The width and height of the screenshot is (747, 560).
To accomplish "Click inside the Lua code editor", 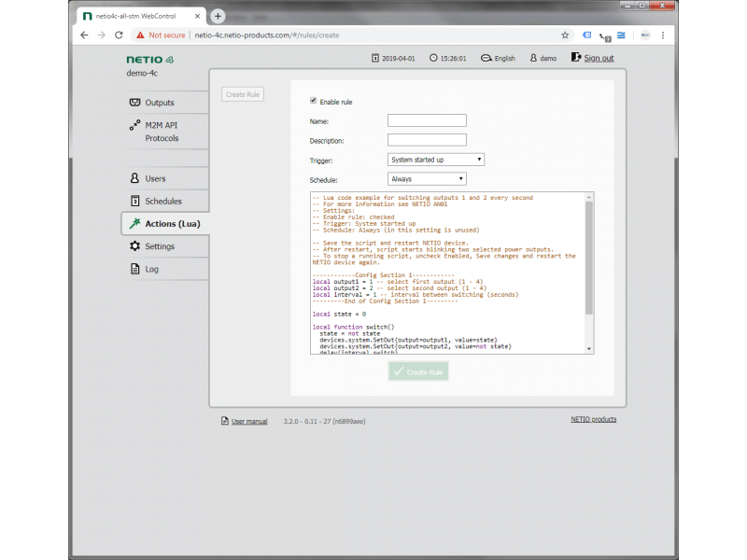I will [448, 273].
